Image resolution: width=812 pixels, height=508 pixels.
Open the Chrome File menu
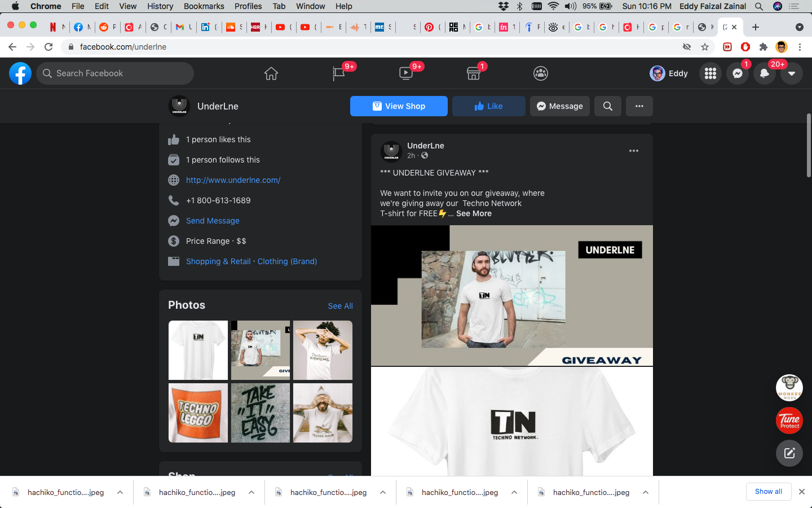[78, 6]
